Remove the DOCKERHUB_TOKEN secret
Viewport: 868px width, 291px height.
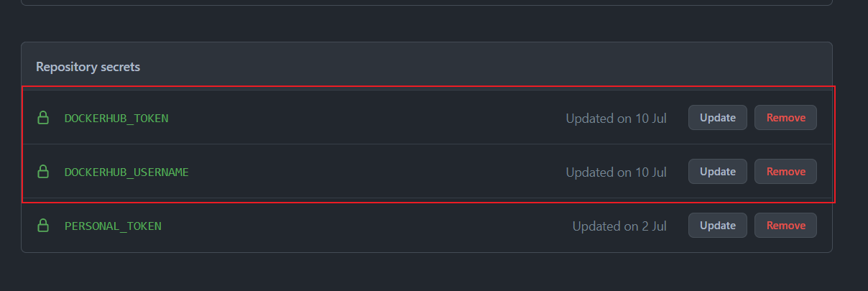785,118
